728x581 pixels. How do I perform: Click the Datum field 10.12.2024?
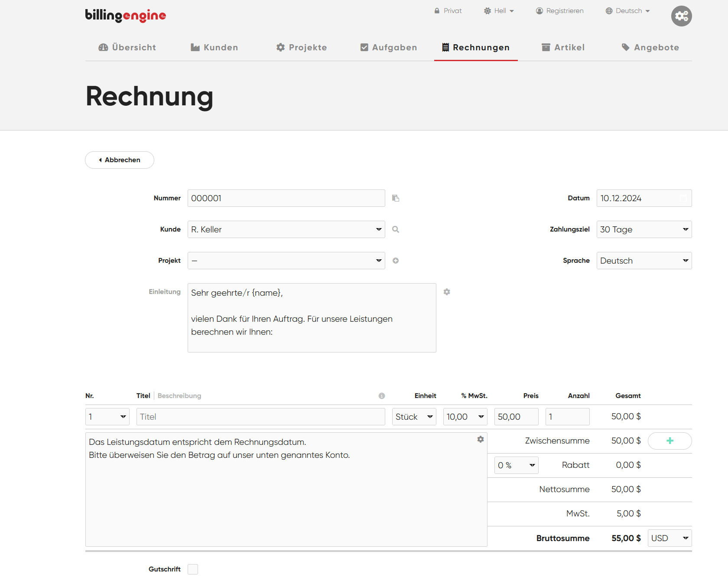coord(644,198)
